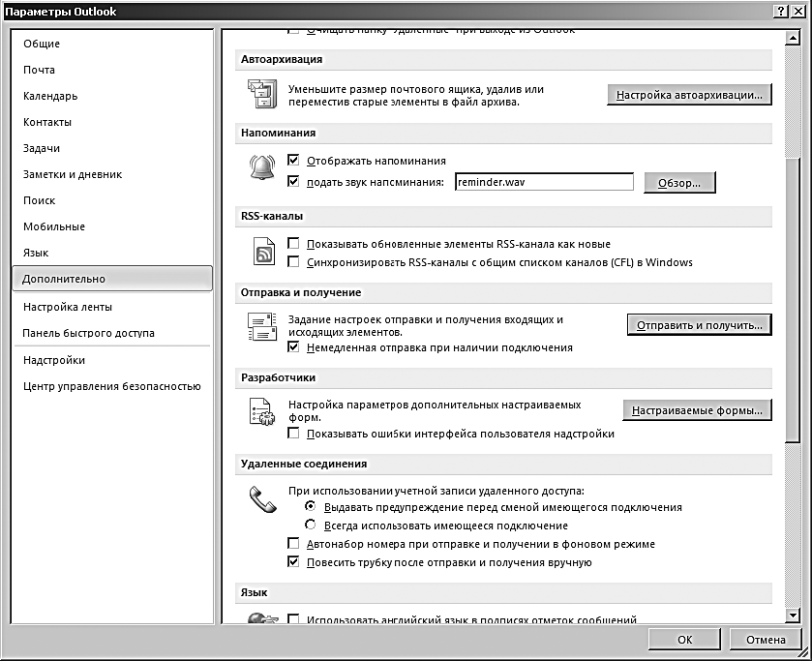Click the dial-up telephone handset icon
Image resolution: width=812 pixels, height=661 pixels.
[262, 499]
